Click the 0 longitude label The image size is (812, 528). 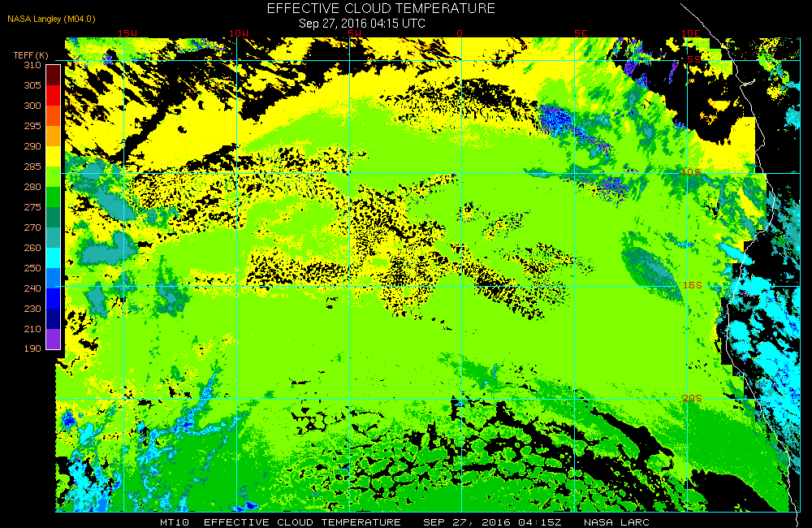pos(460,33)
